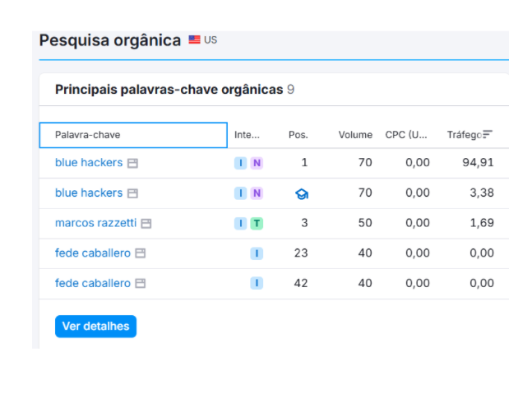Open SERP icon in blue hackers 3,38 traffic row

coord(132,193)
